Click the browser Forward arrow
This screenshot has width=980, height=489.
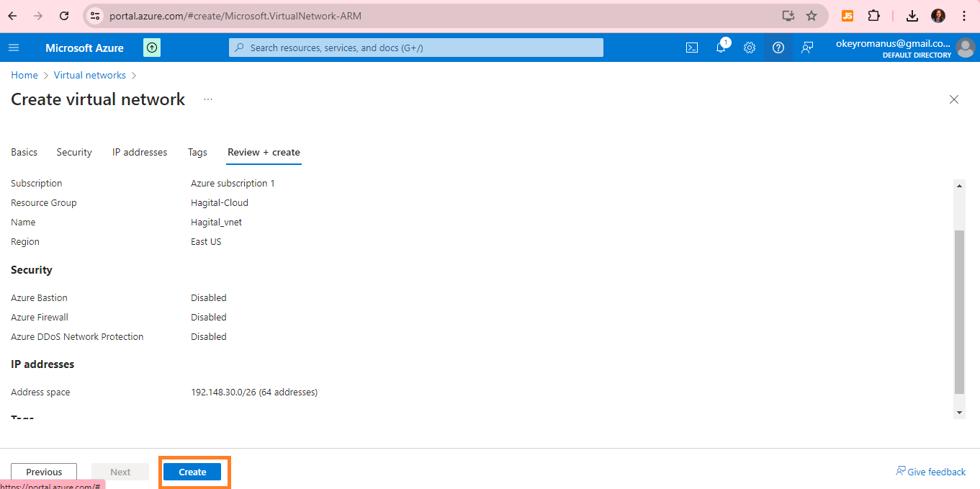tap(38, 15)
